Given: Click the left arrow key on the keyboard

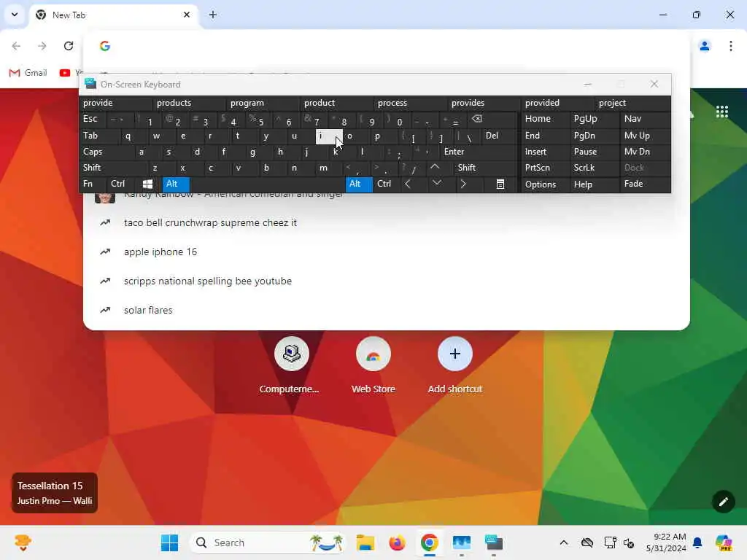Looking at the screenshot, I should [x=408, y=184].
